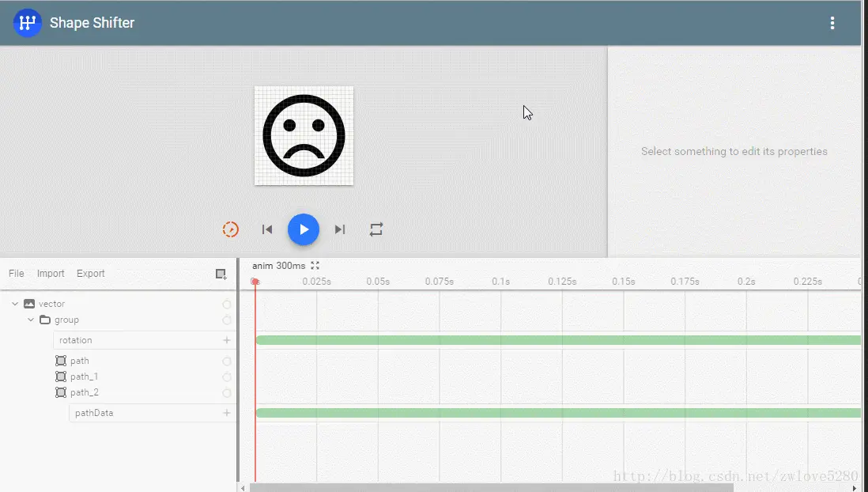Screen dimensions: 868x492
Task: Select the pathData property row
Action: point(153,413)
